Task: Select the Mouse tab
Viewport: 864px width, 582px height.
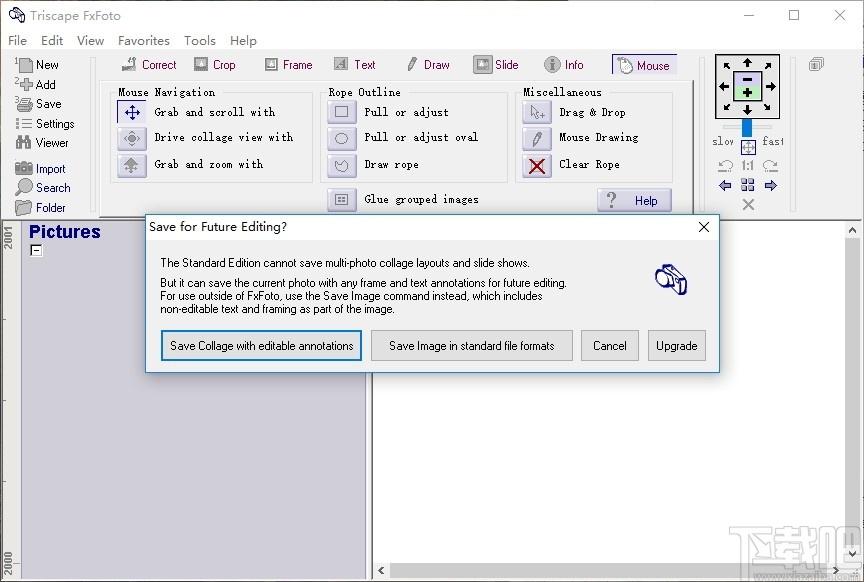Action: click(x=644, y=65)
